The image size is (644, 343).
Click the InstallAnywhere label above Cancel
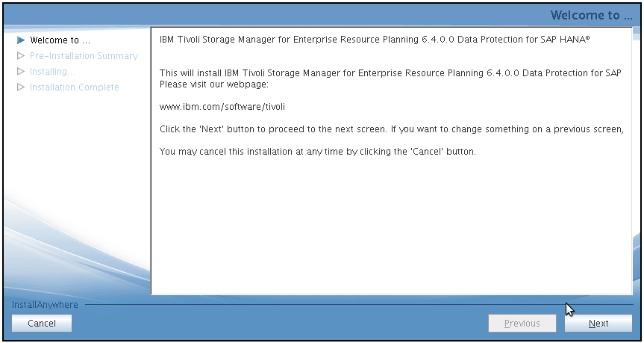(x=45, y=305)
